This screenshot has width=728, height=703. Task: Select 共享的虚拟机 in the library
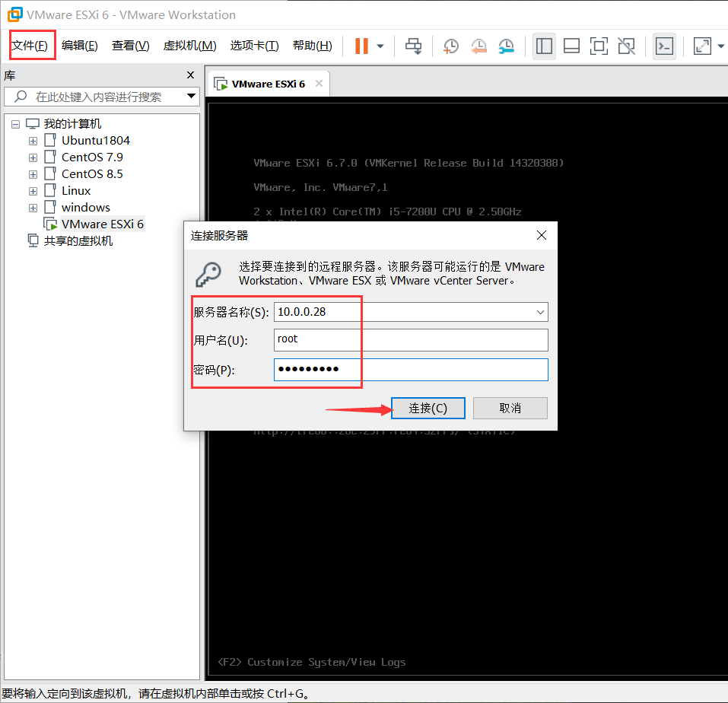point(78,241)
